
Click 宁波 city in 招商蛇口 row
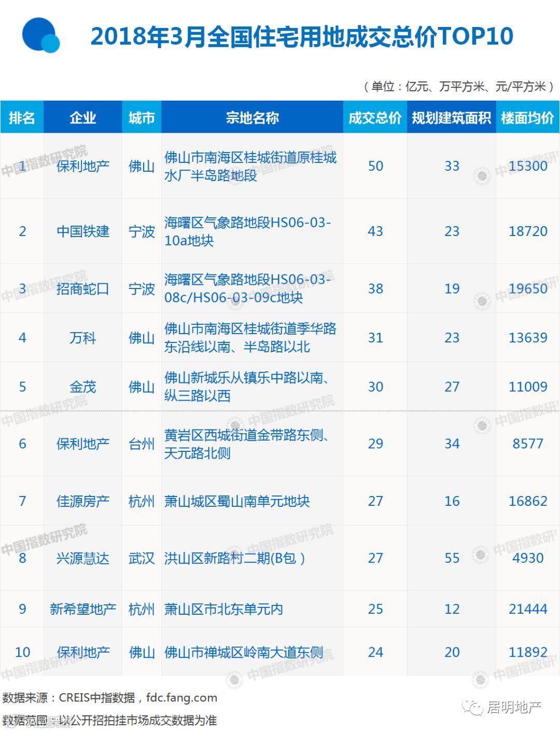142,288
